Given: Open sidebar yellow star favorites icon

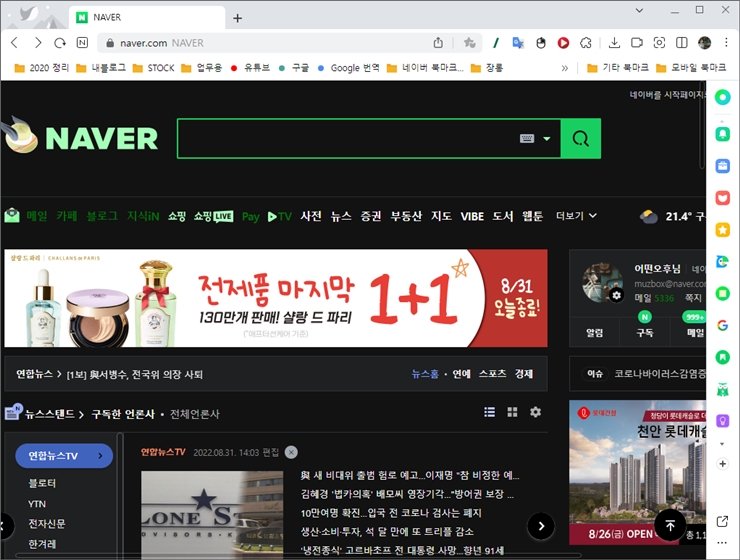Looking at the screenshot, I should (723, 230).
